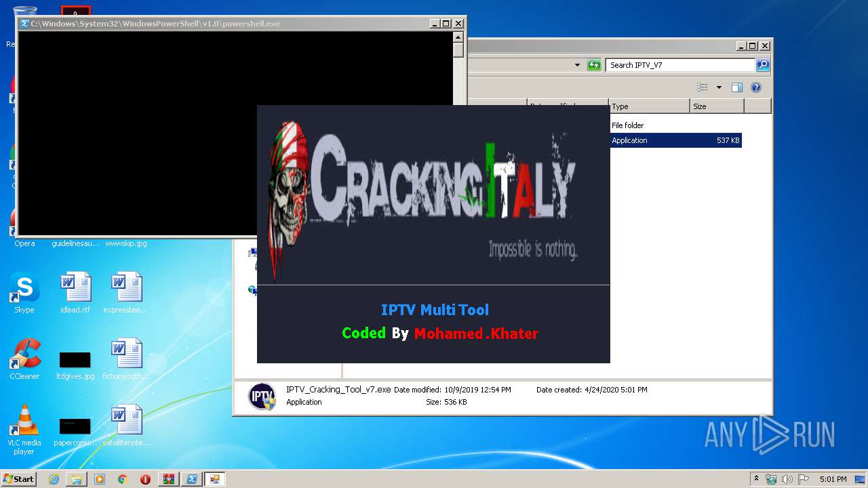The height and width of the screenshot is (488, 868).
Task: Click the Start button
Action: [19, 479]
